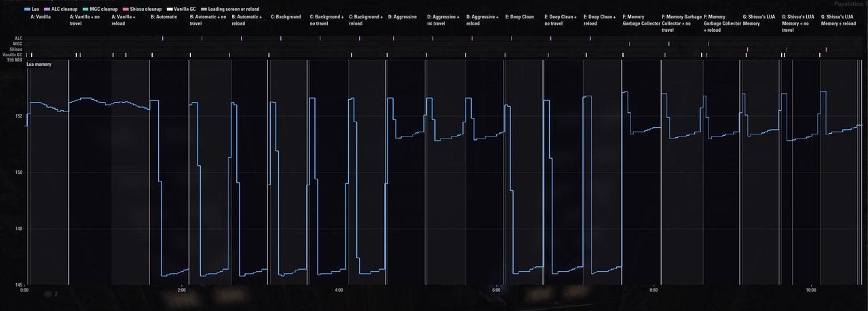Click the '150' y-axis label
The width and height of the screenshot is (868, 311).
[x=19, y=172]
